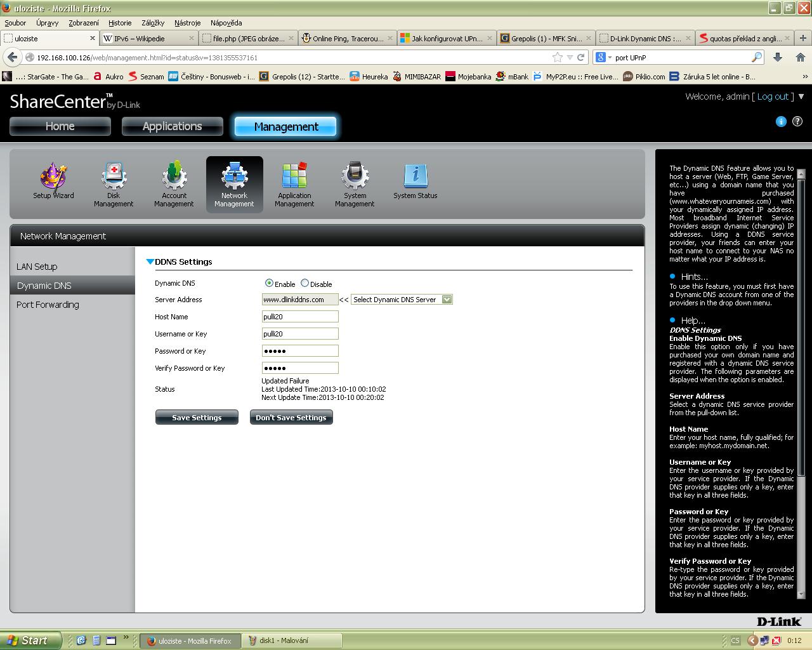Enable Dynamic DNS radio button
This screenshot has height=650, width=812.
pyautogui.click(x=269, y=283)
